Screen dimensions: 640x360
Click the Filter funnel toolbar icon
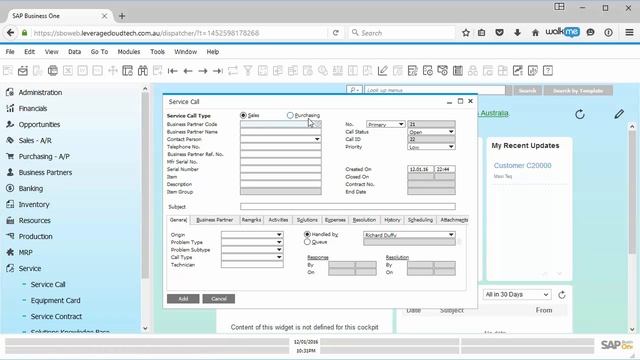(x=248, y=71)
